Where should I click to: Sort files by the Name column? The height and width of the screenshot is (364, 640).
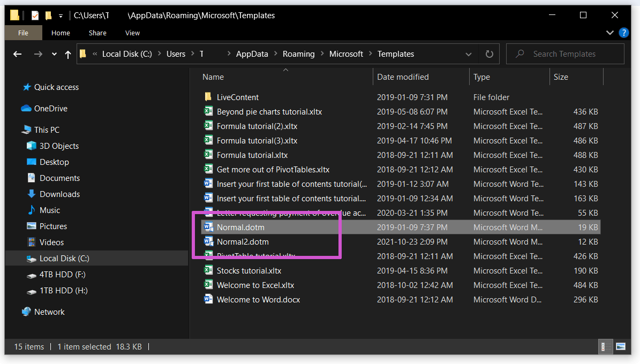213,77
